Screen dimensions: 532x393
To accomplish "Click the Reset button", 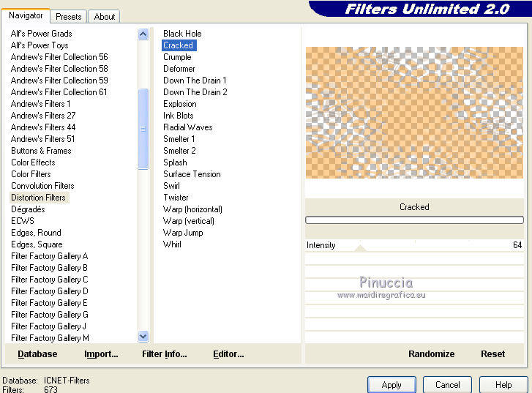I will (x=492, y=354).
